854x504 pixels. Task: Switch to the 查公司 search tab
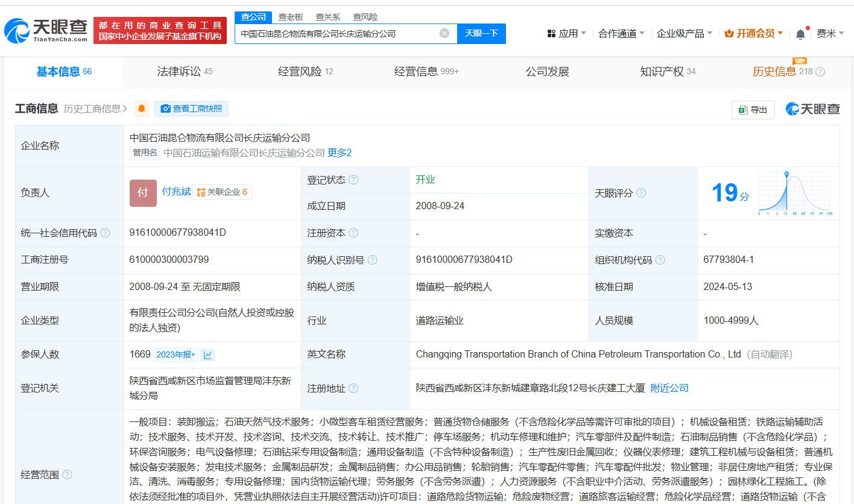(253, 17)
